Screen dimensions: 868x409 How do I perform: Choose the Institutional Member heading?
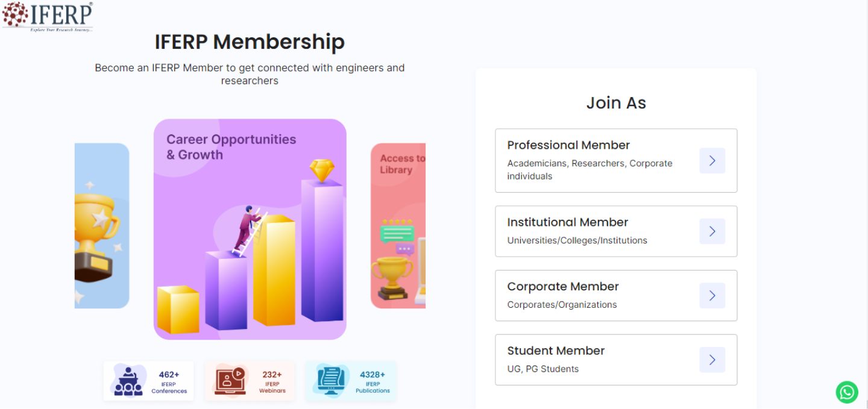568,222
